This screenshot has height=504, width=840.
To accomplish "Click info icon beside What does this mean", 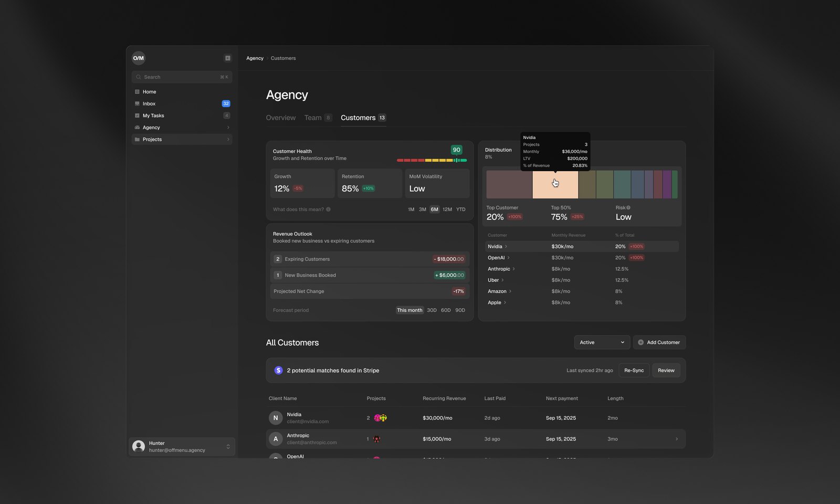I will tap(328, 209).
